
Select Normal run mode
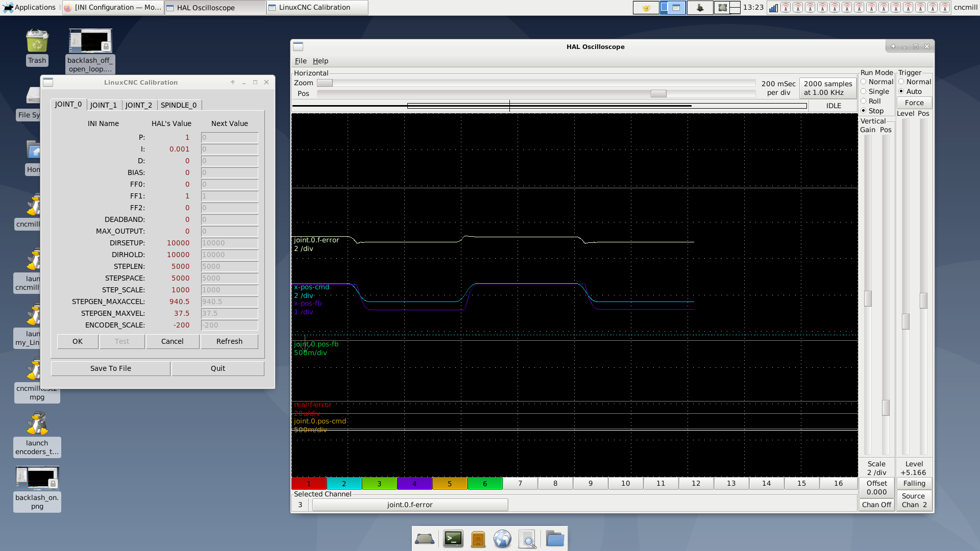(877, 82)
